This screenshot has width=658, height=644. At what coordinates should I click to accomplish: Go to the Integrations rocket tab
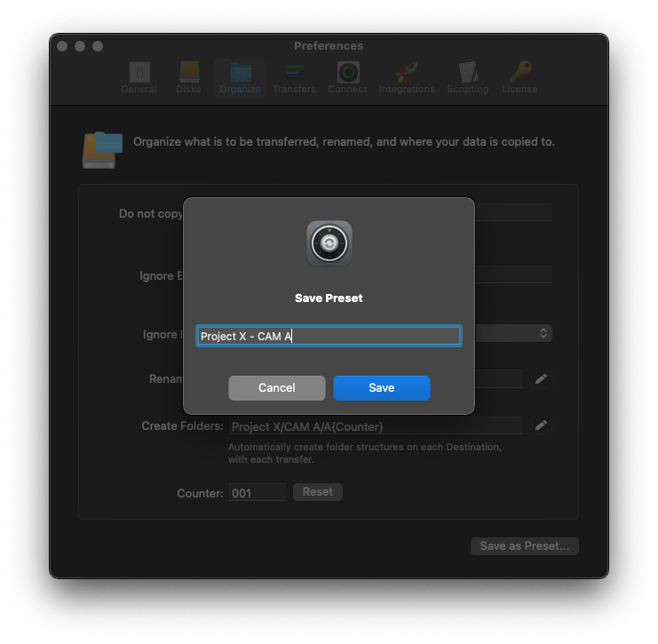407,77
